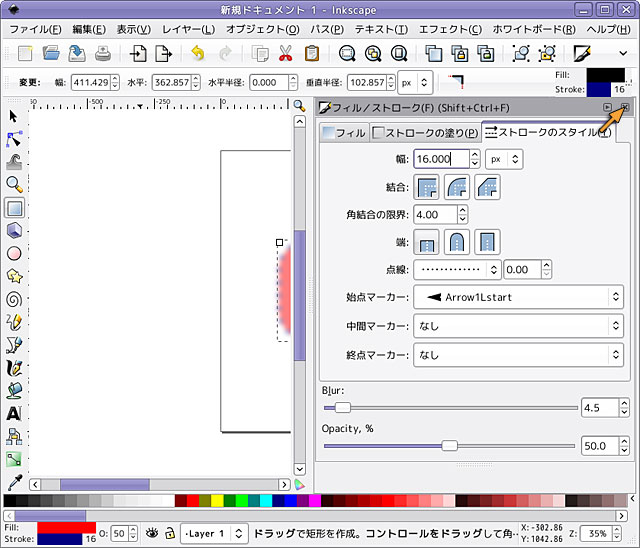Toggle layer visibility eye icon
The height and width of the screenshot is (548, 640).
coord(153,534)
